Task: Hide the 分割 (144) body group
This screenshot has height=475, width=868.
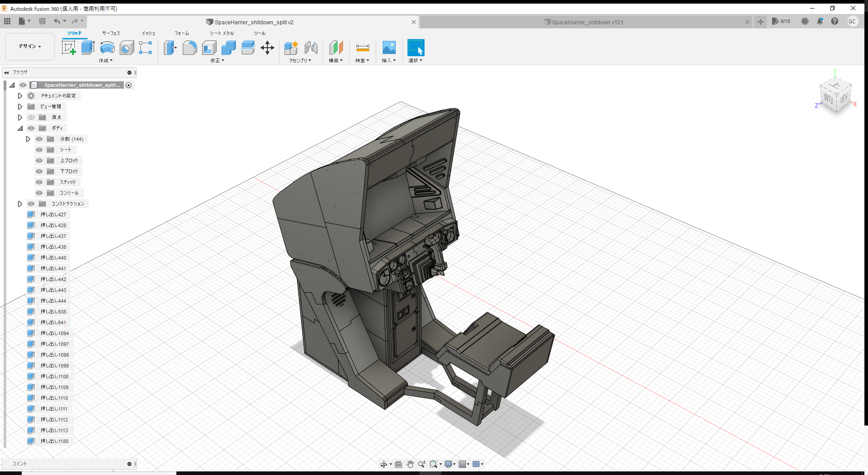Action: 39,139
